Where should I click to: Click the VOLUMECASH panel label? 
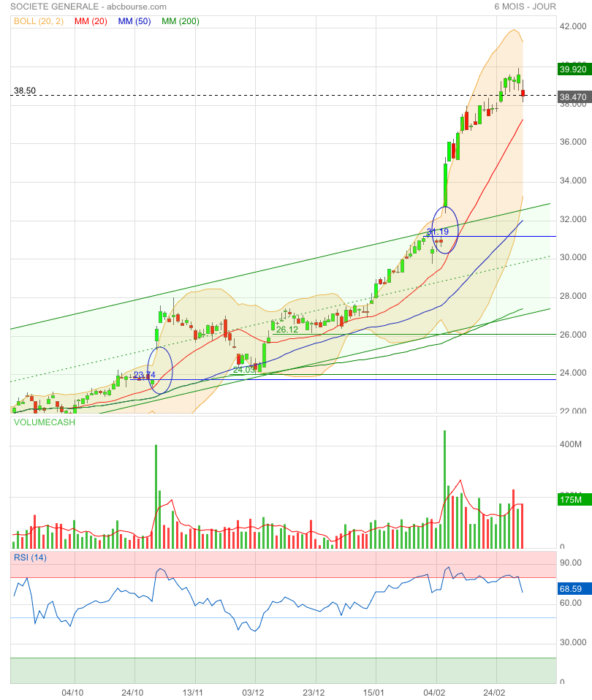coord(44,422)
